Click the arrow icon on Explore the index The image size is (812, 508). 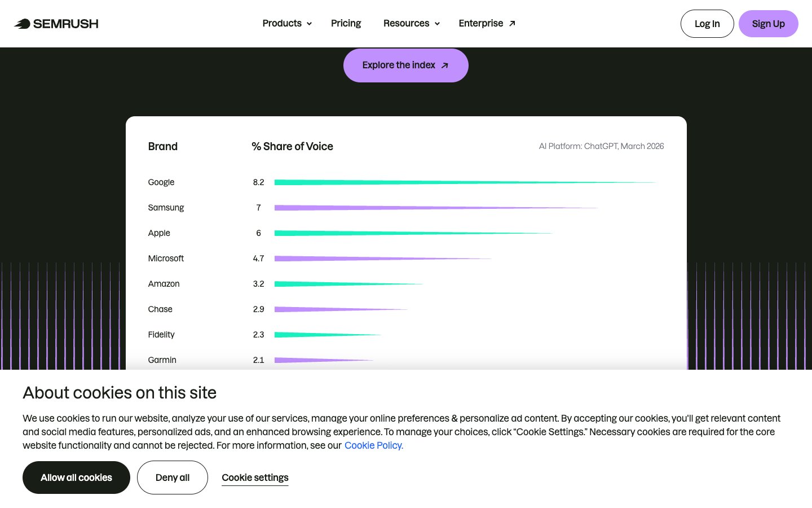(445, 65)
